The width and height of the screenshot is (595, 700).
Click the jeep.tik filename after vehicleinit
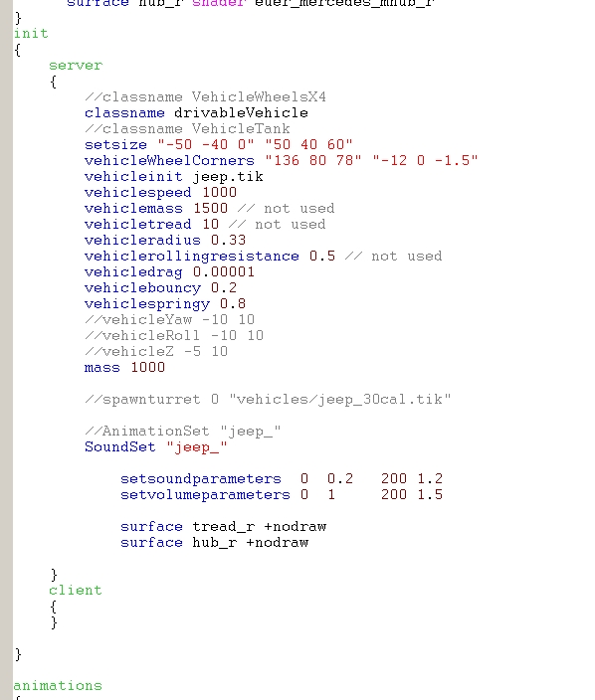point(228,177)
